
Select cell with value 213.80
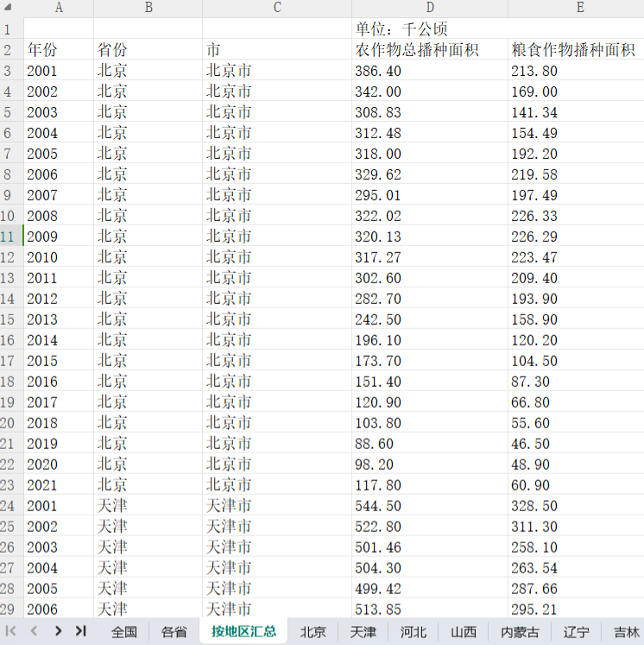click(576, 71)
